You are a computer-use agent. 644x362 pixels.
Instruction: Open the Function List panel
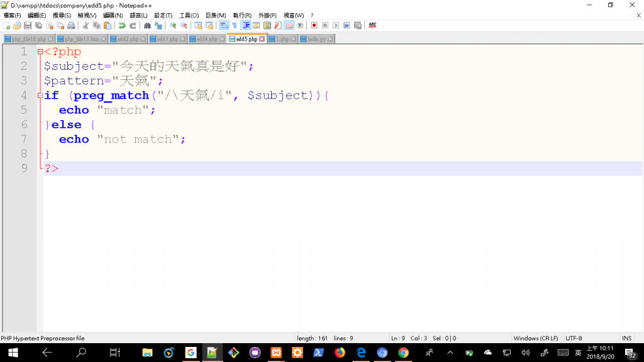pyautogui.click(x=278, y=25)
